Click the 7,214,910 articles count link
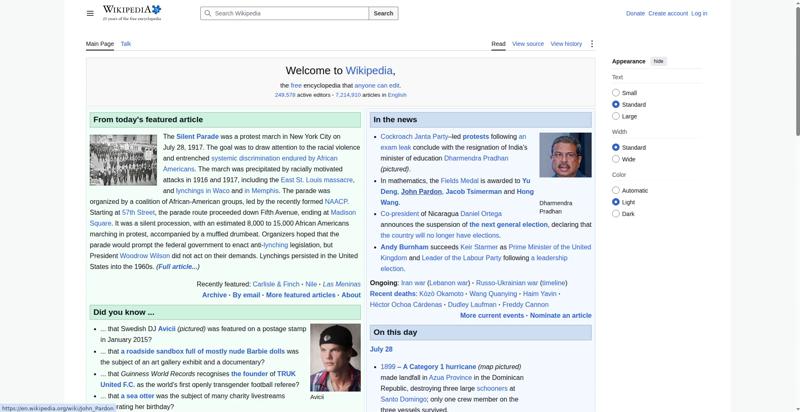The width and height of the screenshot is (800, 412). [x=348, y=95]
